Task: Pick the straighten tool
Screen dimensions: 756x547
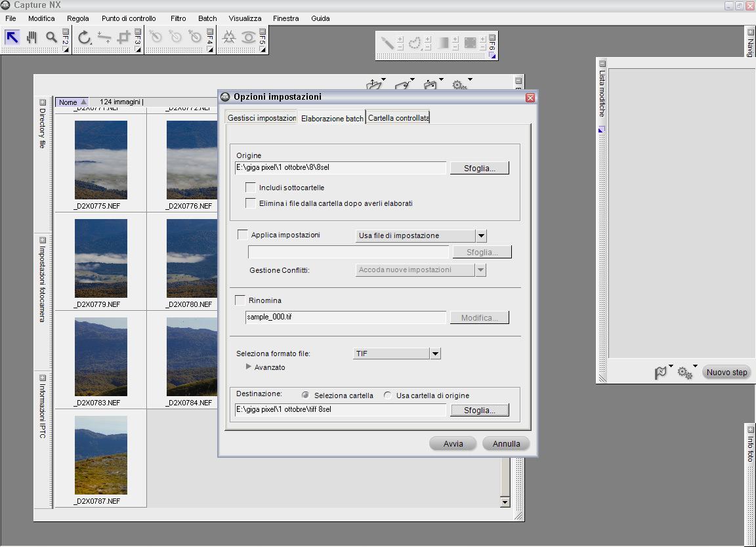Action: pos(104,37)
